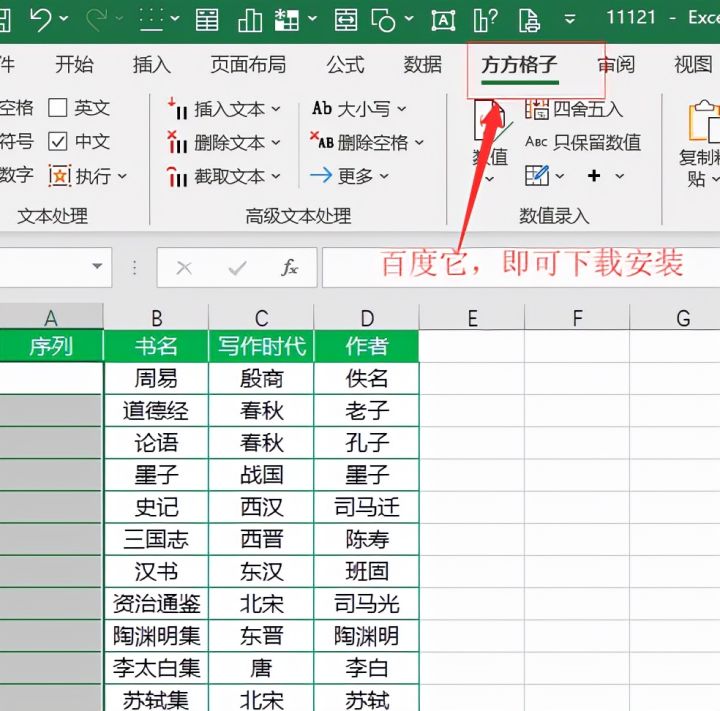720x711 pixels.
Task: Click the 删除空格 button
Action: [366, 142]
